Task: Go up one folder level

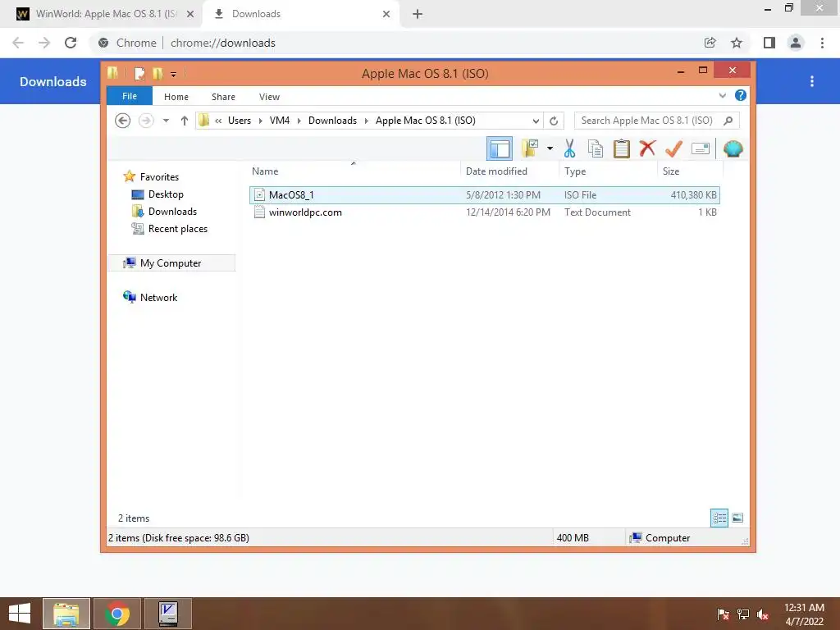Action: click(185, 121)
